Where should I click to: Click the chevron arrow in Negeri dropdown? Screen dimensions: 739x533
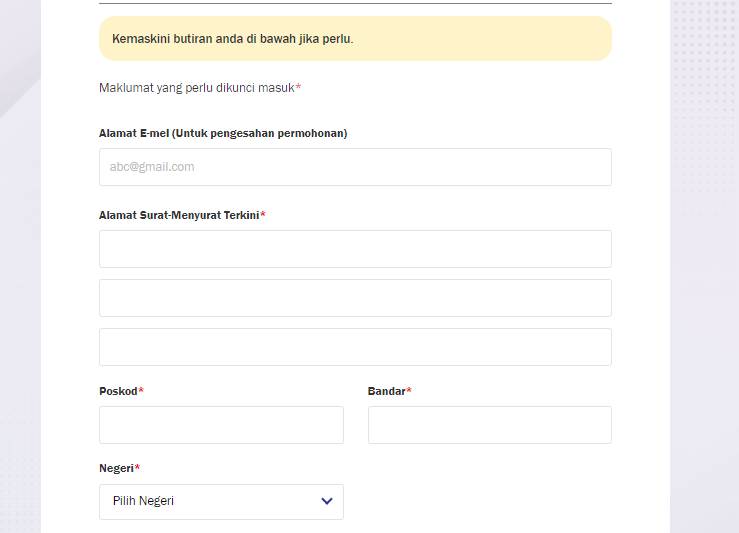(x=327, y=501)
